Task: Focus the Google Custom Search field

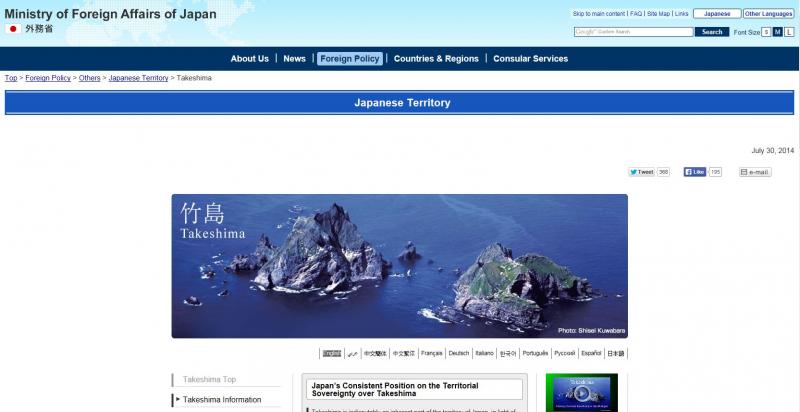Action: coord(633,32)
